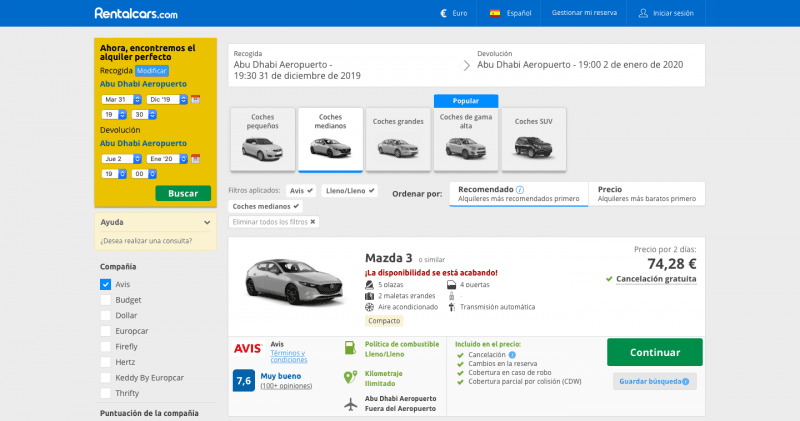
Task: Select the Coches pequeños category tab
Action: (263, 139)
